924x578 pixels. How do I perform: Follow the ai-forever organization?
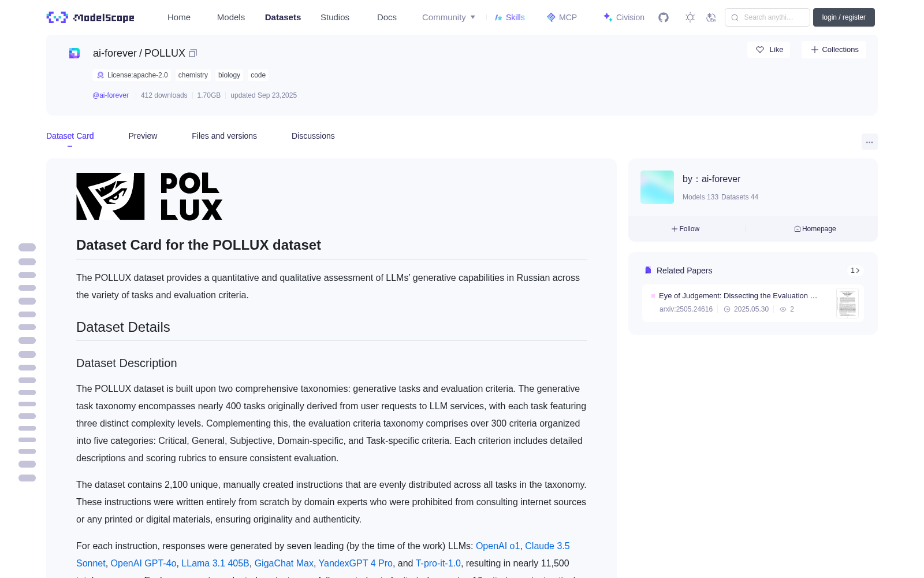[x=685, y=229]
